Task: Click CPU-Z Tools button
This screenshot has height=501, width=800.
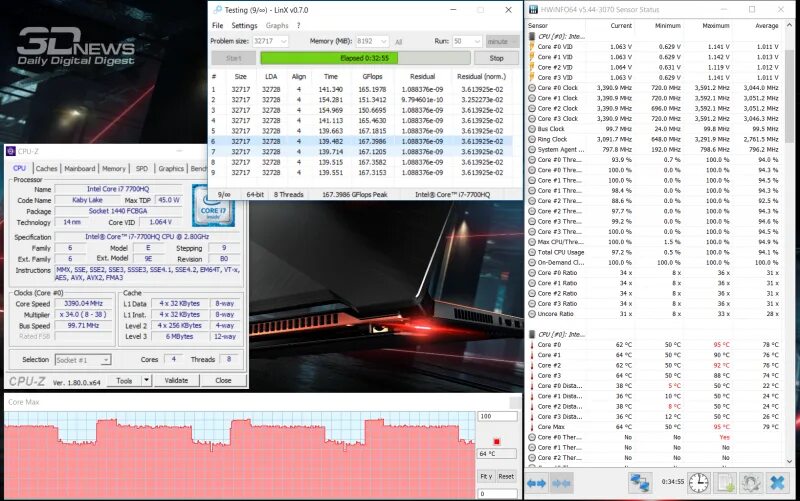Action: click(x=124, y=380)
